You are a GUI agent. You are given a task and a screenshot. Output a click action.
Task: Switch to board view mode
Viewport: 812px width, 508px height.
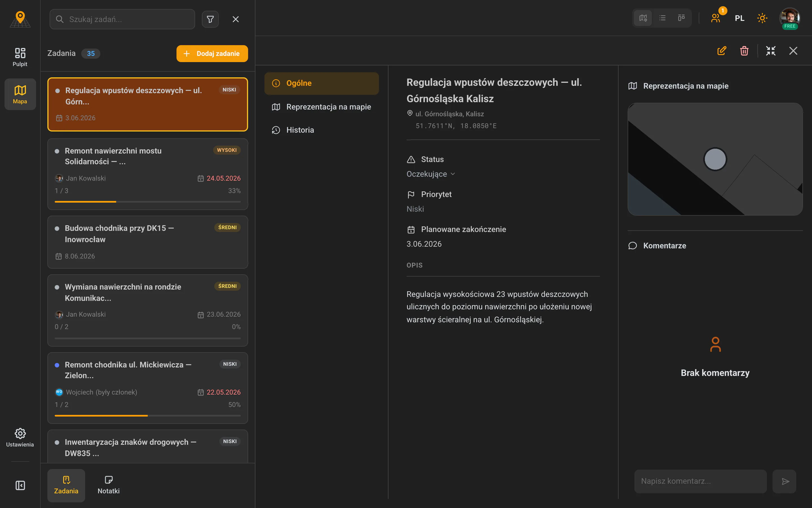point(681,18)
